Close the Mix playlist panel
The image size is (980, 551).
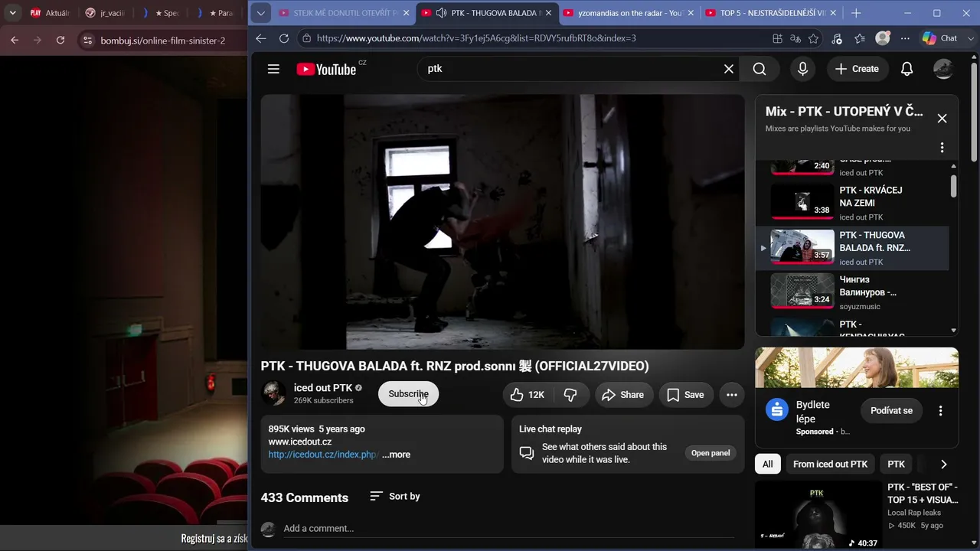tap(942, 119)
